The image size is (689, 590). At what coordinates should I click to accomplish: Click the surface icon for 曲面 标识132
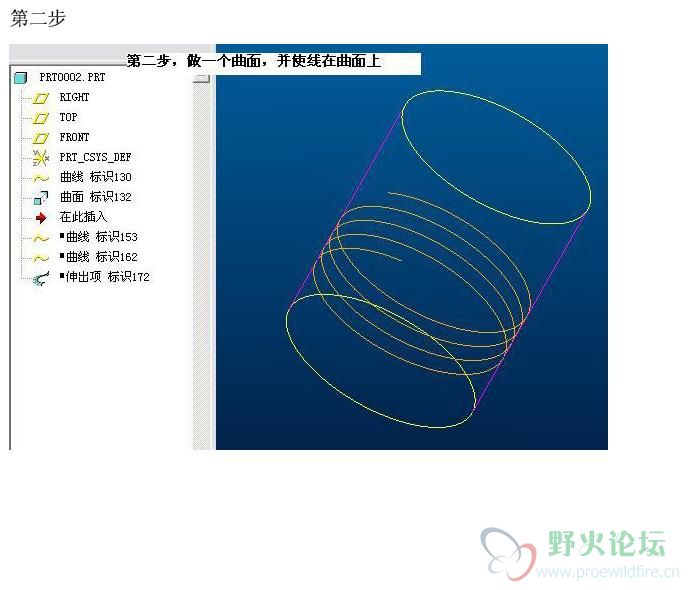[41, 198]
